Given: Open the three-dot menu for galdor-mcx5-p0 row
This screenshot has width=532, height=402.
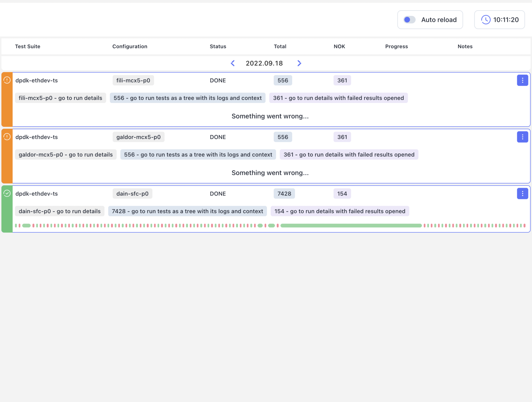Looking at the screenshot, I should [x=522, y=137].
